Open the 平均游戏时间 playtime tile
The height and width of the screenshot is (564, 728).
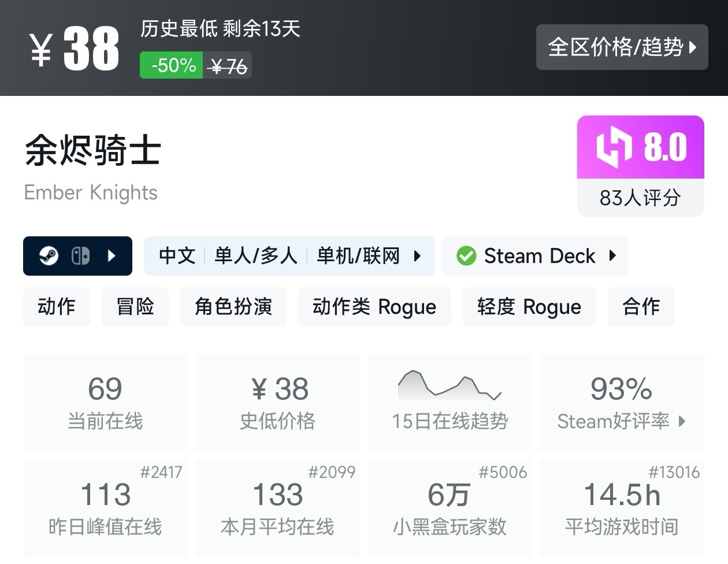[622, 507]
